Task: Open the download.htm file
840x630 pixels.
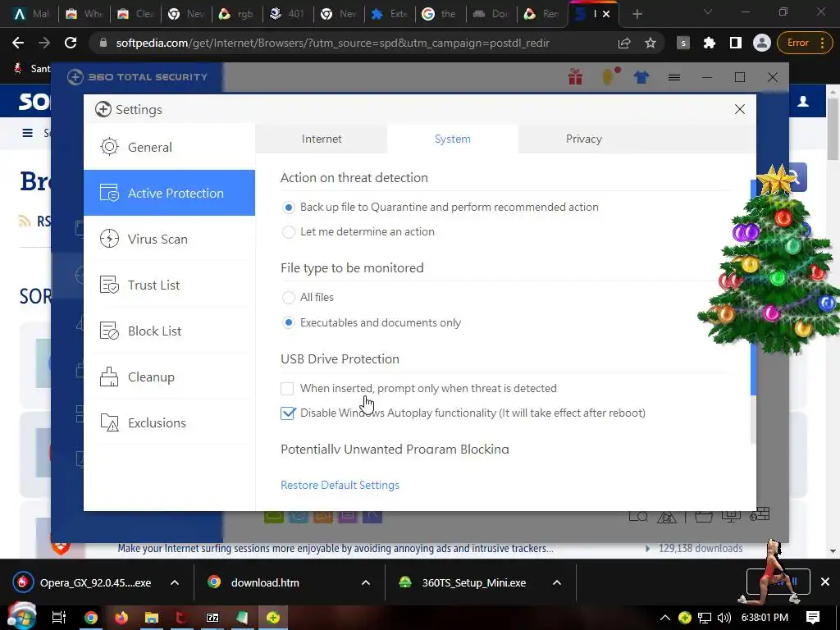Action: [x=255, y=583]
